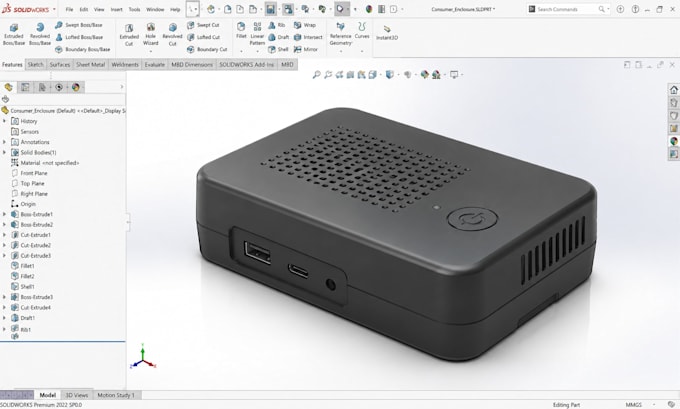Switch to the Motion Study 1 tab
Viewport: 680px width, 409px height.
pos(116,395)
